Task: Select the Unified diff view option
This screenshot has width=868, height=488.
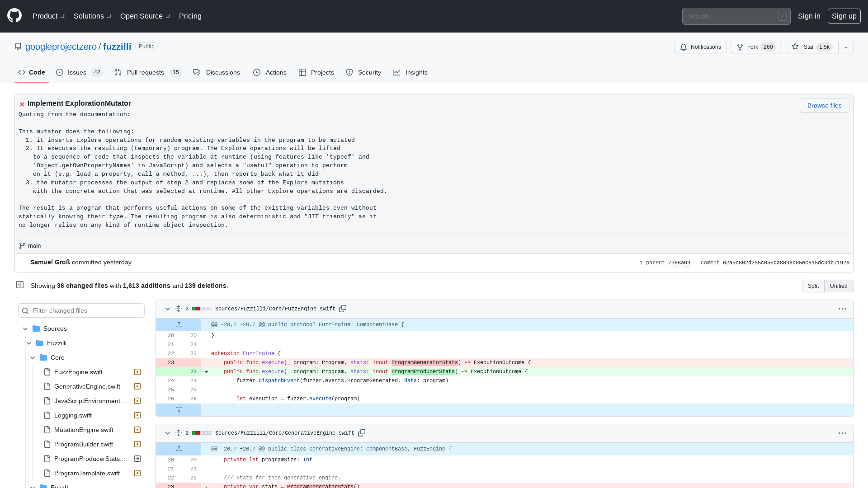Action: point(838,286)
